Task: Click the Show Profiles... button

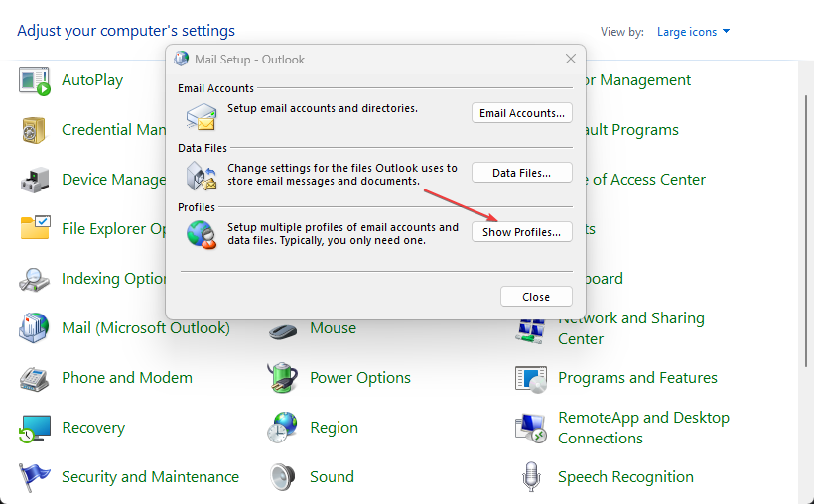Action: 522,232
